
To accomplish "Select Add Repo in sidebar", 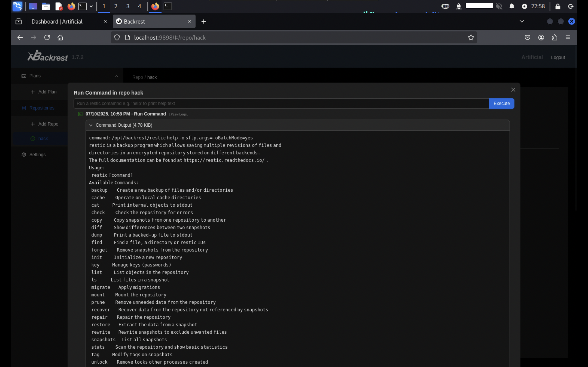I will (48, 124).
